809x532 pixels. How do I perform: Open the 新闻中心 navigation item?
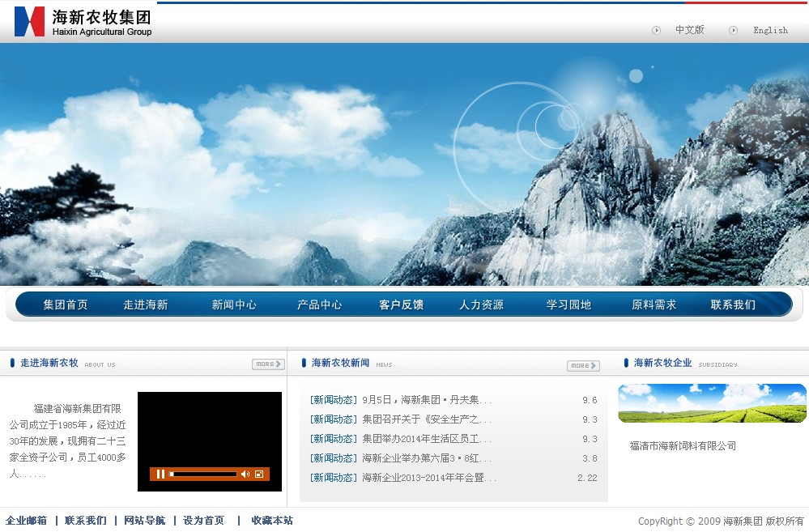coord(234,304)
